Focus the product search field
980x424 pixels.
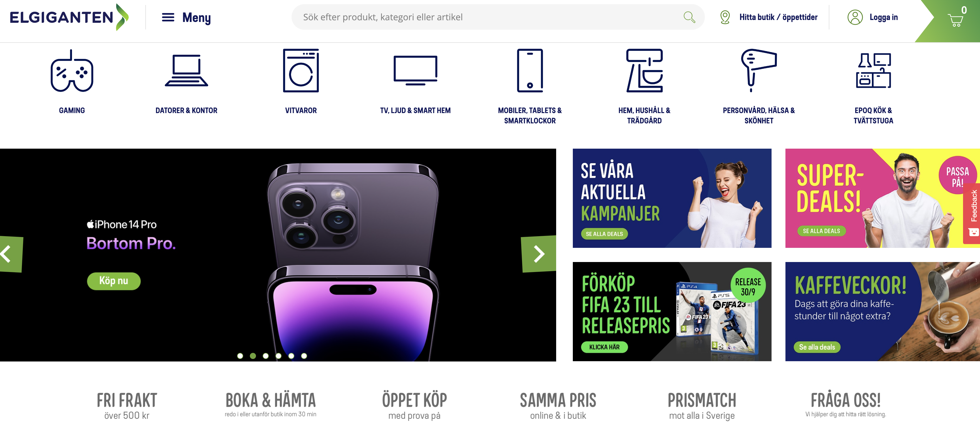pyautogui.click(x=491, y=17)
